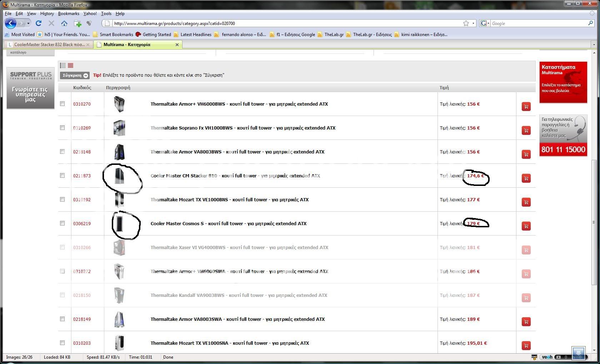The width and height of the screenshot is (600, 364).
Task: Open the Thermaltake Soprano Fx VH1000BWS product link
Action: coord(243,128)
